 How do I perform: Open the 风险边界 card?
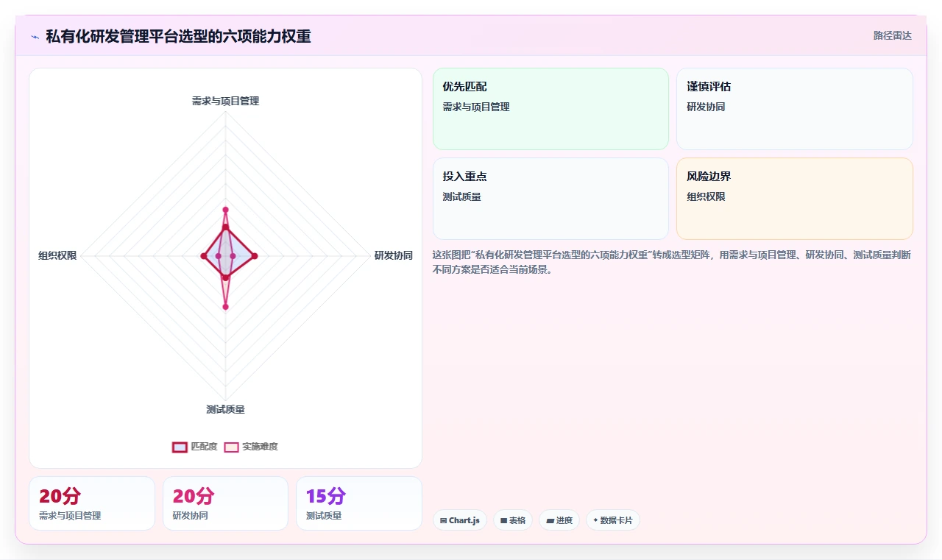tap(795, 199)
